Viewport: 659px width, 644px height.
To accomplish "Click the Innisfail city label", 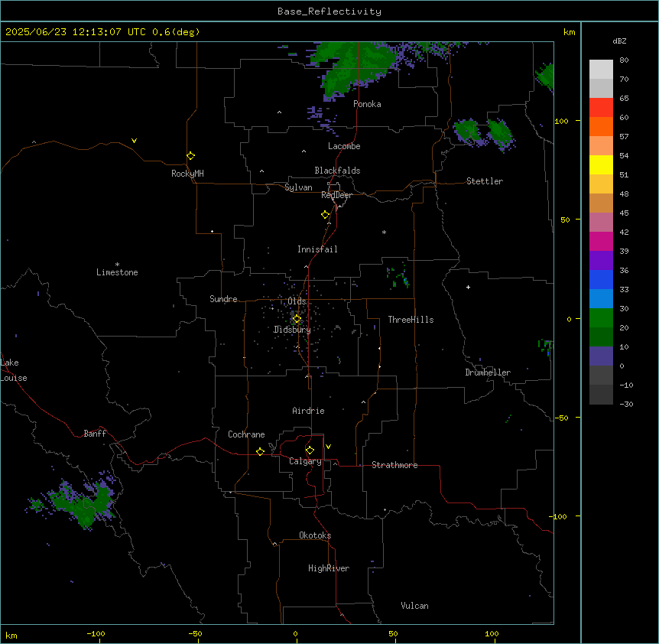I will (317, 249).
